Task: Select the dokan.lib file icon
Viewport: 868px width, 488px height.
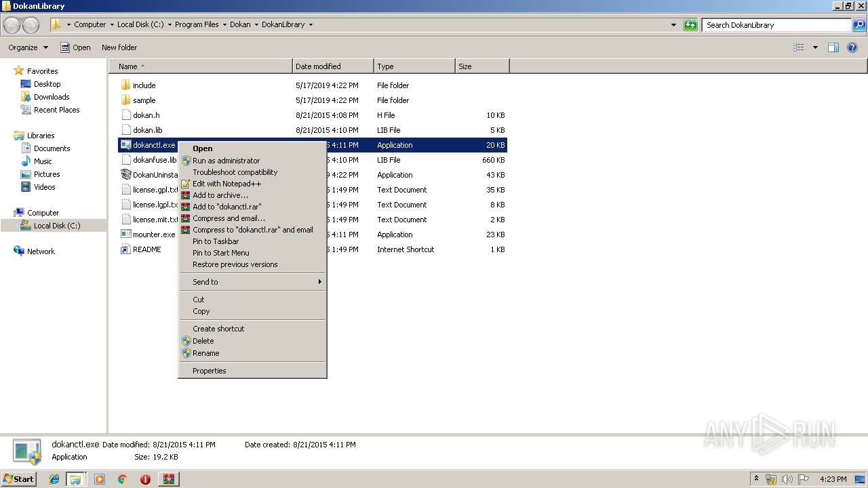Action: tap(125, 130)
